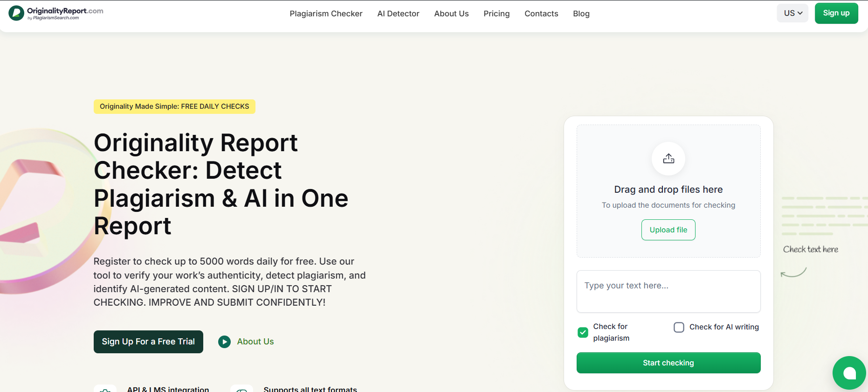This screenshot has height=392, width=868.
Task: Click the supports all text formats icon
Action: (x=242, y=389)
